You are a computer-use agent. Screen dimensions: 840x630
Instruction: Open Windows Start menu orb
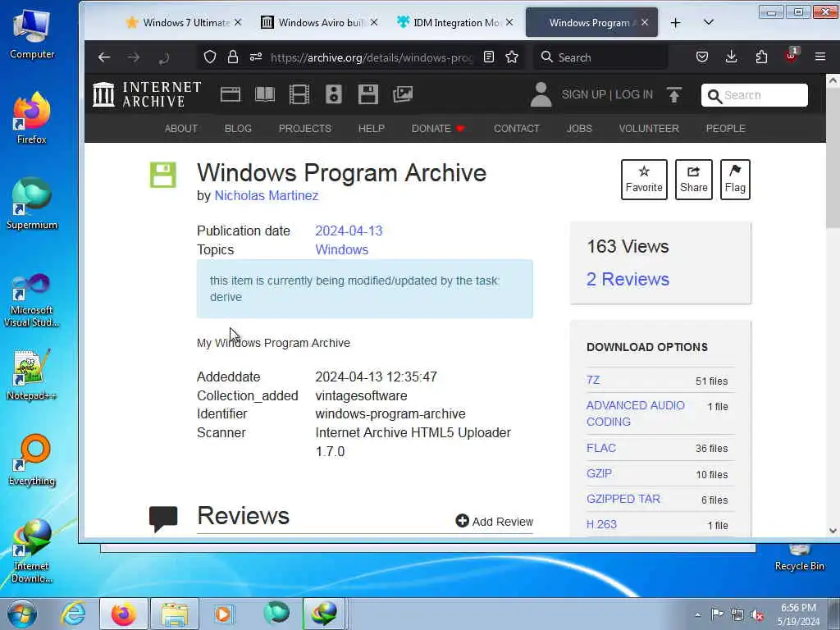[x=22, y=614]
